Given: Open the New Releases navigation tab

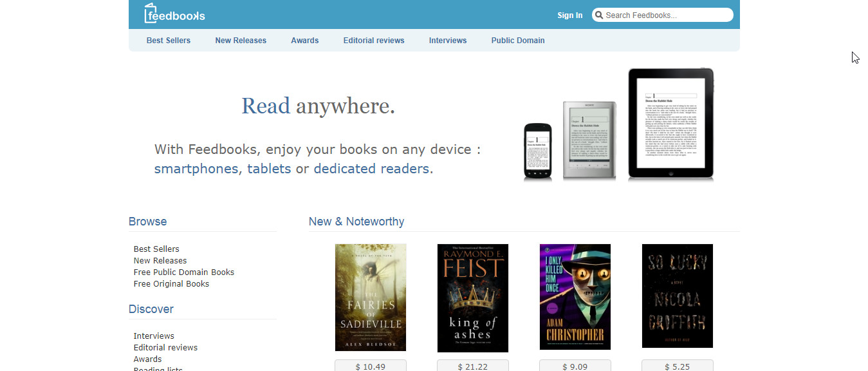Looking at the screenshot, I should (x=241, y=40).
